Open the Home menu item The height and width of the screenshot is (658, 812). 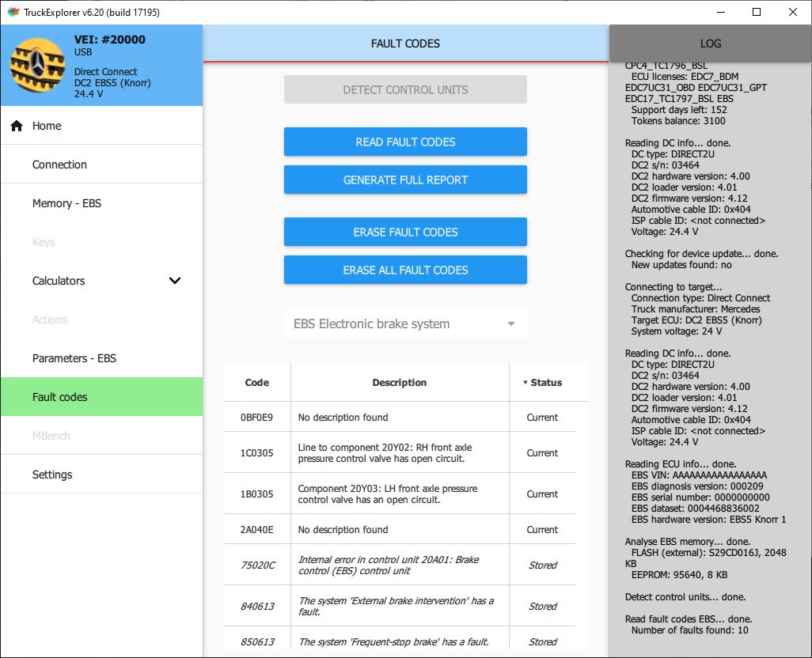pyautogui.click(x=101, y=126)
